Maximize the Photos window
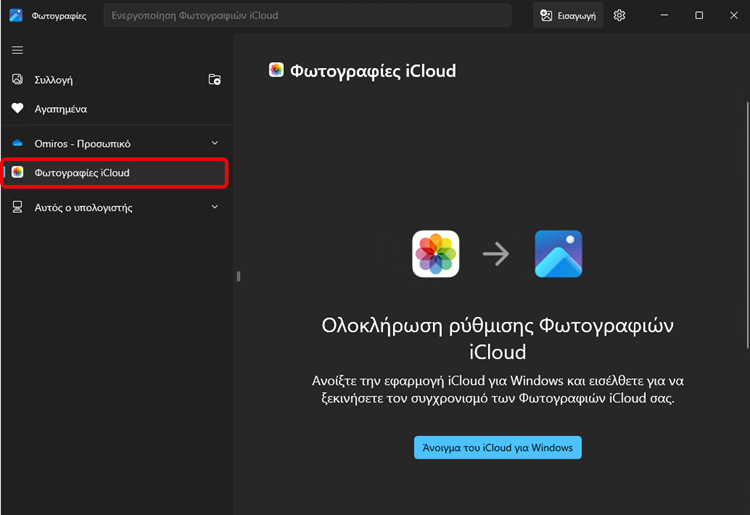The image size is (750, 515). pos(699,15)
